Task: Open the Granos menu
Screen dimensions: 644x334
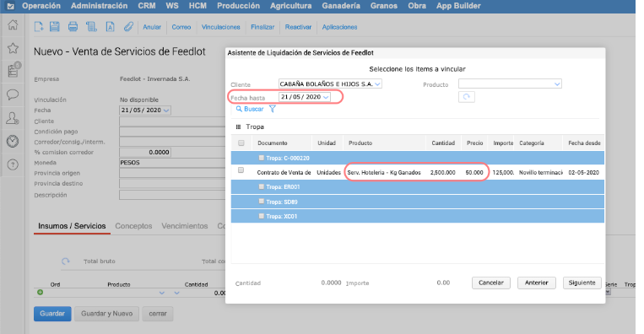Action: coord(383,6)
